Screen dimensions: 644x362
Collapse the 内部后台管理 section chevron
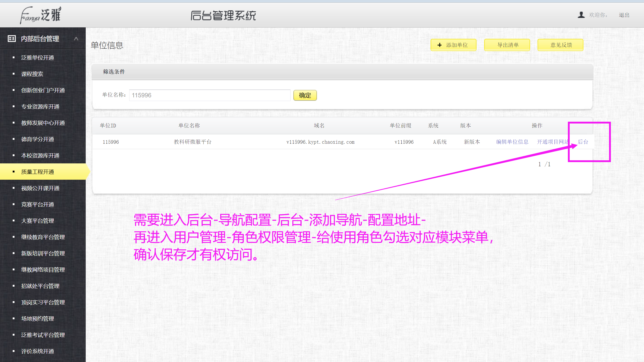point(76,38)
